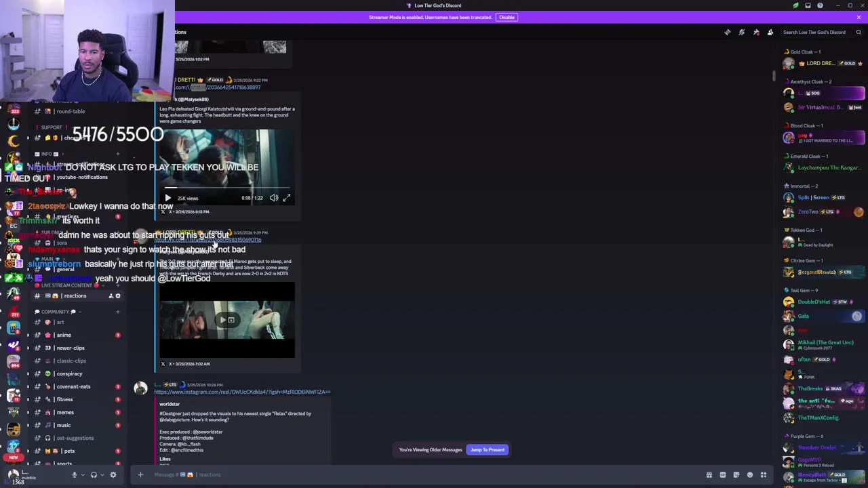The image size is (868, 488).
Task: Open the sticker picker icon
Action: coord(736,474)
